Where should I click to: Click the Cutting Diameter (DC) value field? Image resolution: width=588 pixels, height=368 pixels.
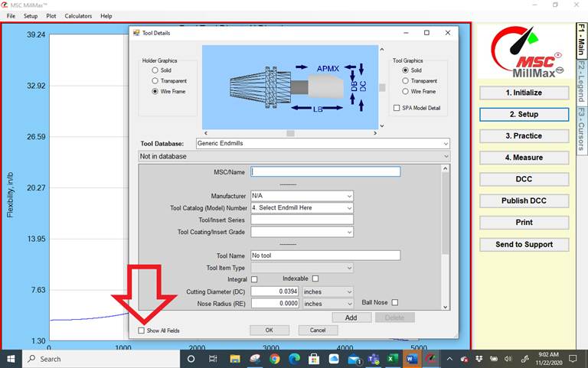point(275,291)
